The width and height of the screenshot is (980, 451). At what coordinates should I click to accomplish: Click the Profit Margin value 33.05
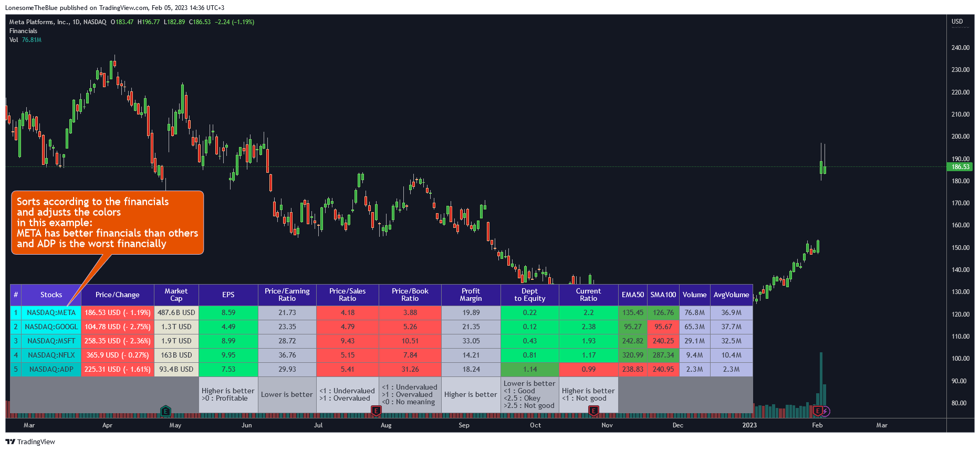(471, 341)
